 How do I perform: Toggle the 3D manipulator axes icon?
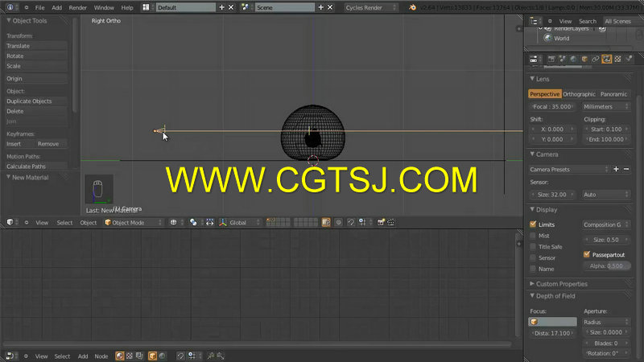point(223,223)
